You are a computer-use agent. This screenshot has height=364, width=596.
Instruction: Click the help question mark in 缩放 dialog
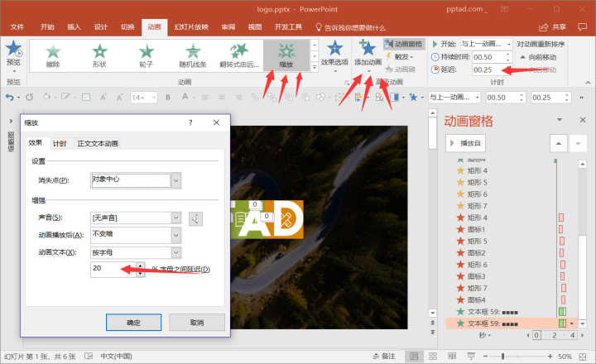pyautogui.click(x=190, y=122)
